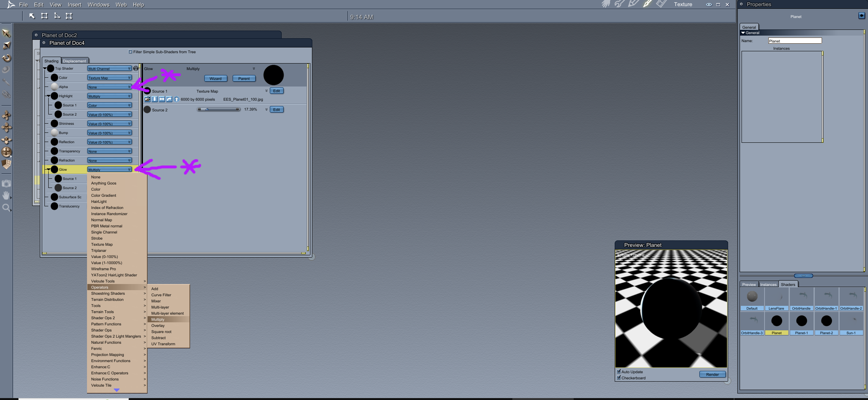Click the round track camera tool
This screenshot has height=400, width=868.
[x=7, y=152]
